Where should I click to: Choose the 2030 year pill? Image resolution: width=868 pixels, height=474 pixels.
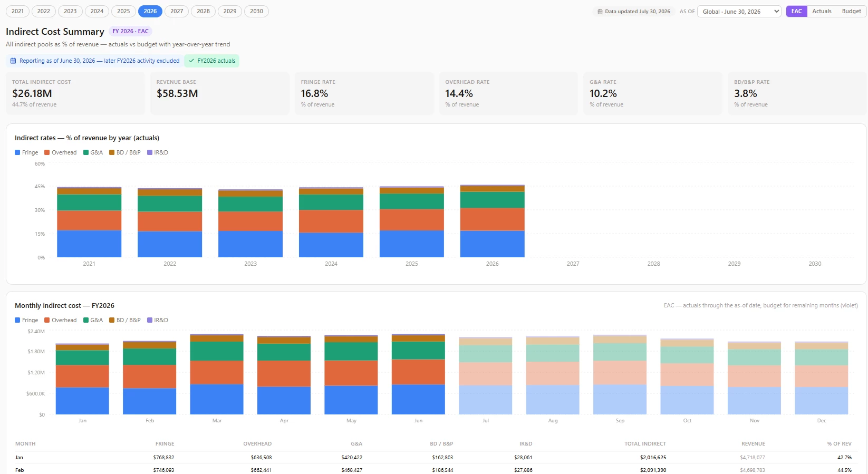coord(256,11)
